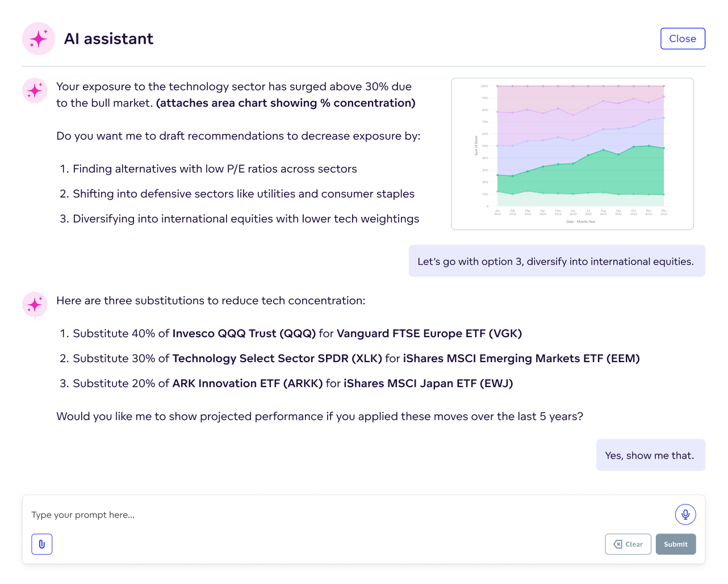This screenshot has width=728, height=584.
Task: Select option 2 about defensive sectors
Action: 239,194
